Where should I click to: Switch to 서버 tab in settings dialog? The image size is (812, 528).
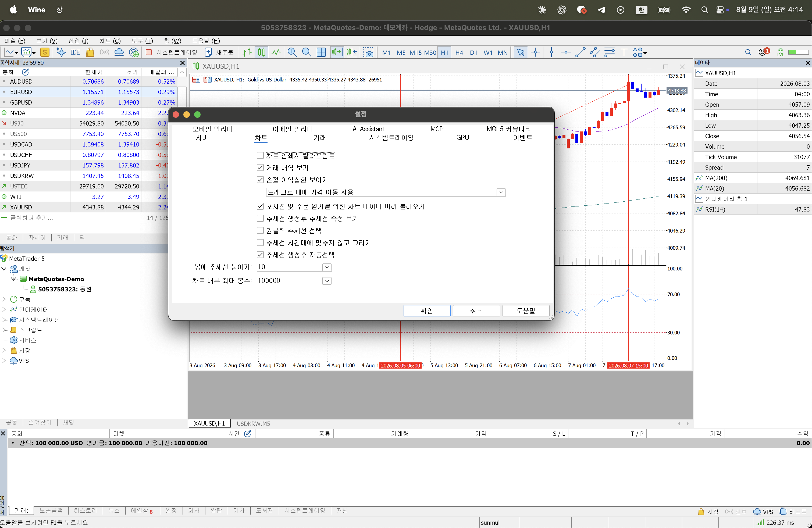click(202, 138)
